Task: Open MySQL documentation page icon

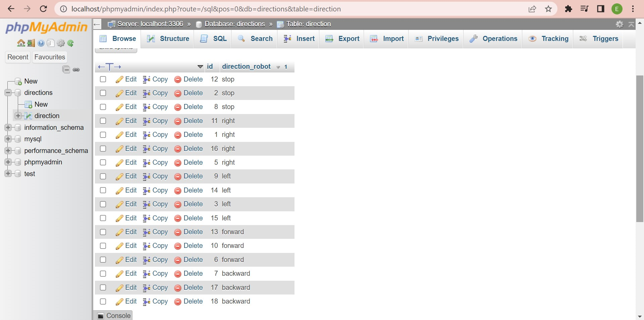Action: 51,43
